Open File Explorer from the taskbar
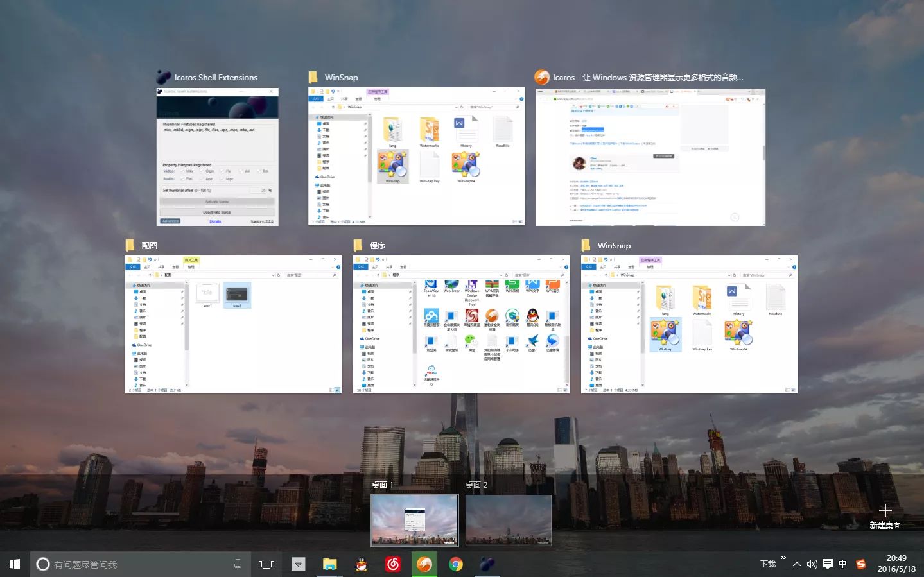 tap(329, 564)
